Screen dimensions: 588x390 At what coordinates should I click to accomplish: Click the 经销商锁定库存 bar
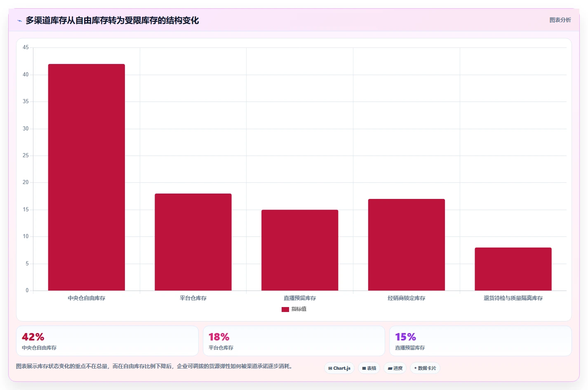[407, 245]
